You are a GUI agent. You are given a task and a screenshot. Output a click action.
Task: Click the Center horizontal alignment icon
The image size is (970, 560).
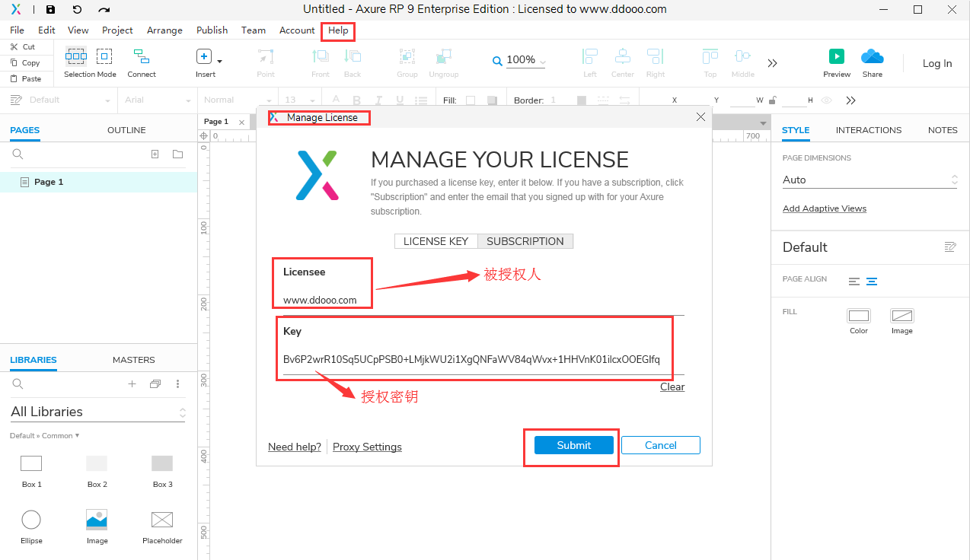coord(622,56)
